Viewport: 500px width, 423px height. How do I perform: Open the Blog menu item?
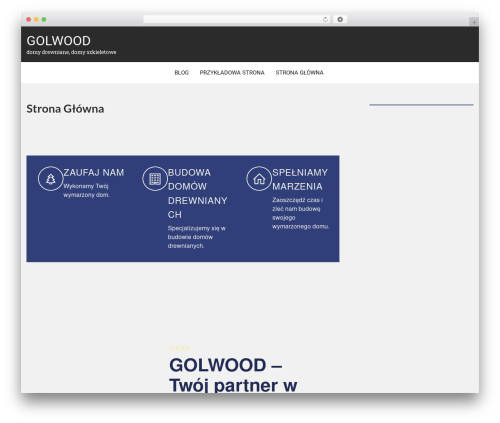click(x=181, y=73)
